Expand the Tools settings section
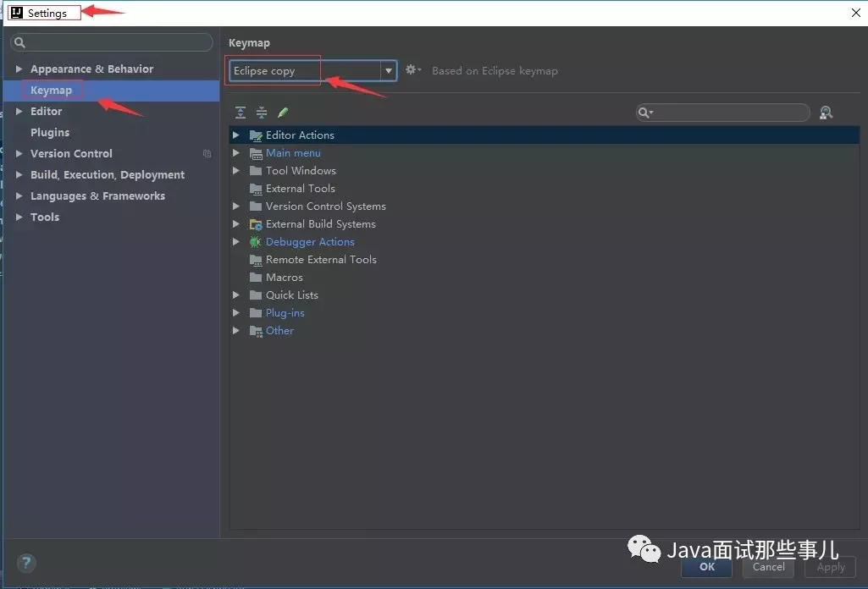This screenshot has height=589, width=868. pyautogui.click(x=19, y=217)
